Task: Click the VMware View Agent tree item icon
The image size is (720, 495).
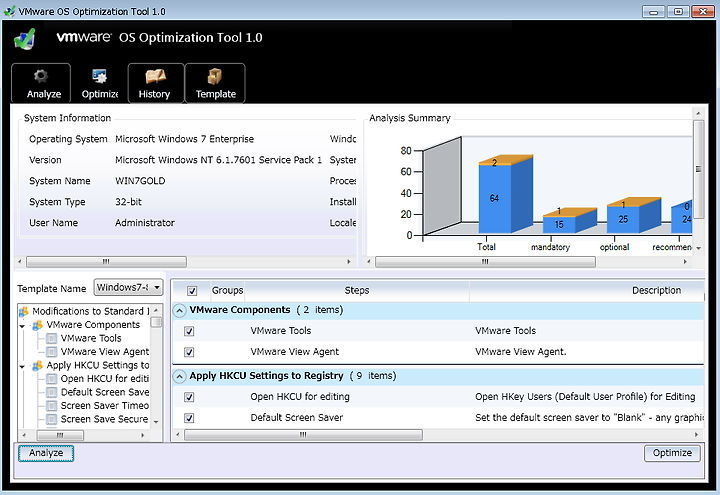Action: pyautogui.click(x=52, y=352)
